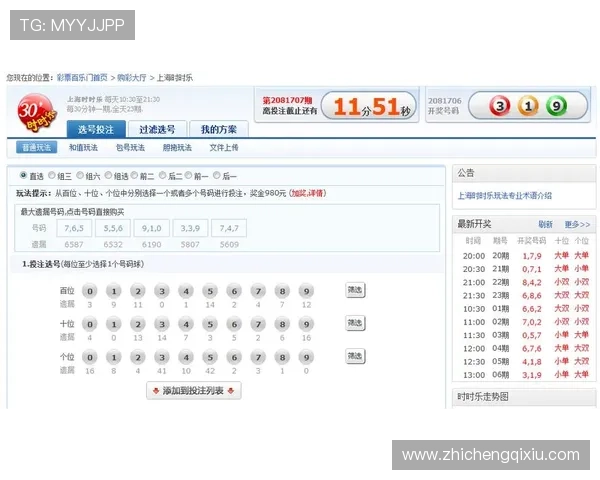Pick ball 9 in 百位 row
The height and width of the screenshot is (480, 600).
click(x=306, y=291)
